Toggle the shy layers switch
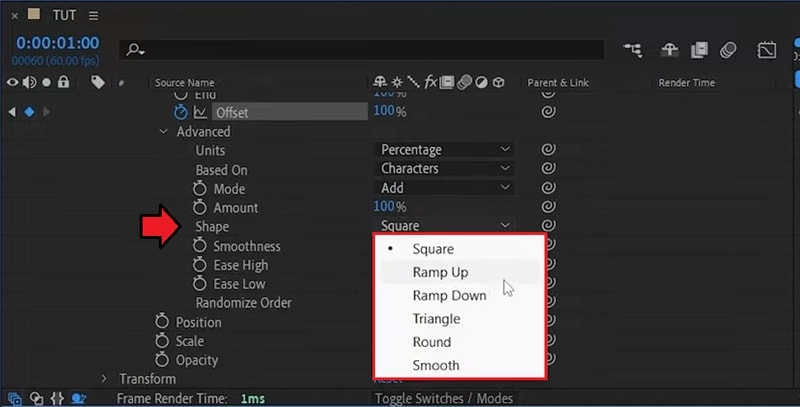Screen dimensions: 800x407 (670, 50)
